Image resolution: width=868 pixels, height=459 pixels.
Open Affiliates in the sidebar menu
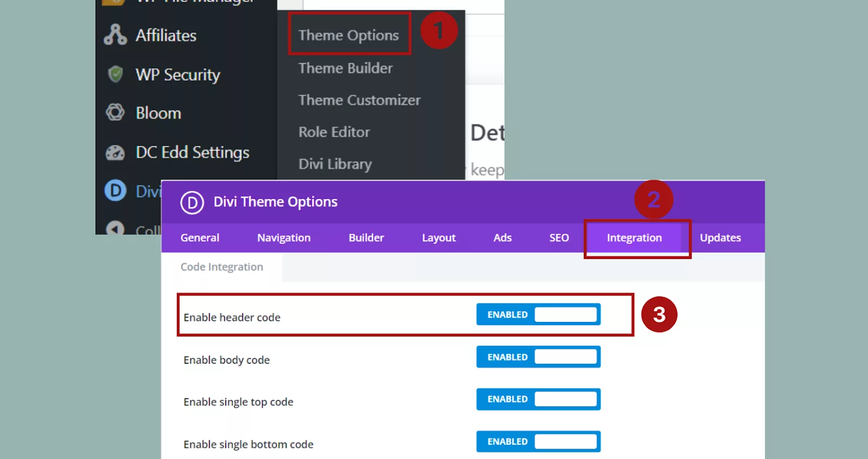[166, 35]
